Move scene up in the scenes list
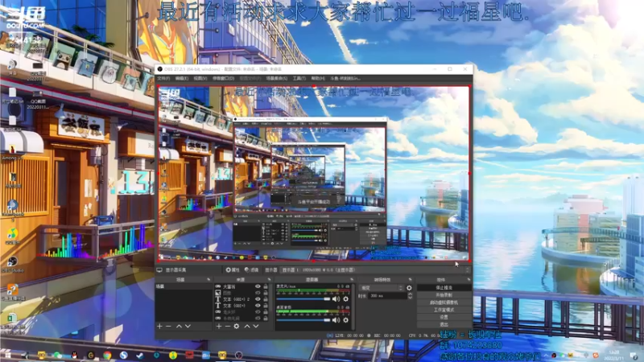Image resolution: width=644 pixels, height=362 pixels. click(179, 327)
